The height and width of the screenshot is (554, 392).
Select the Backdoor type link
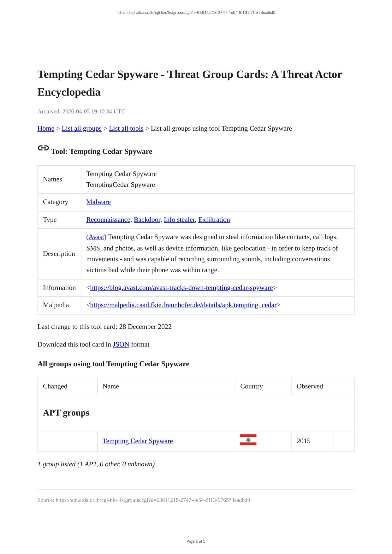(147, 220)
